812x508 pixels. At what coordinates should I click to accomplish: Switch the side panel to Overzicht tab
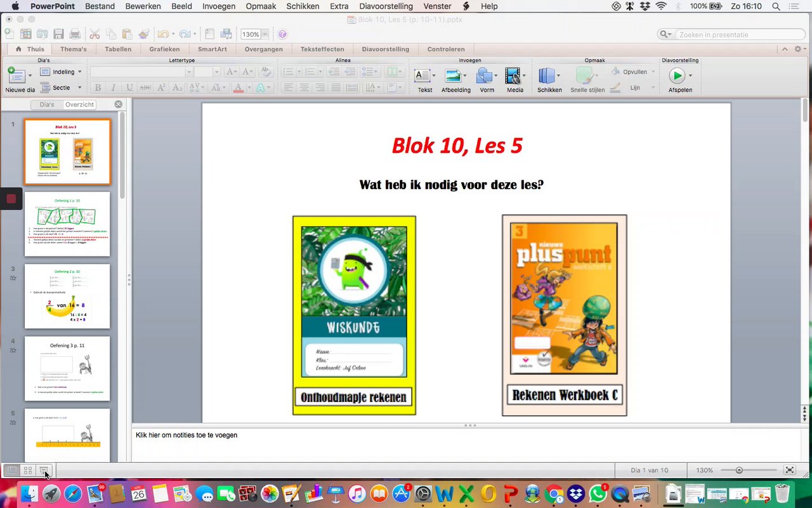coord(79,104)
